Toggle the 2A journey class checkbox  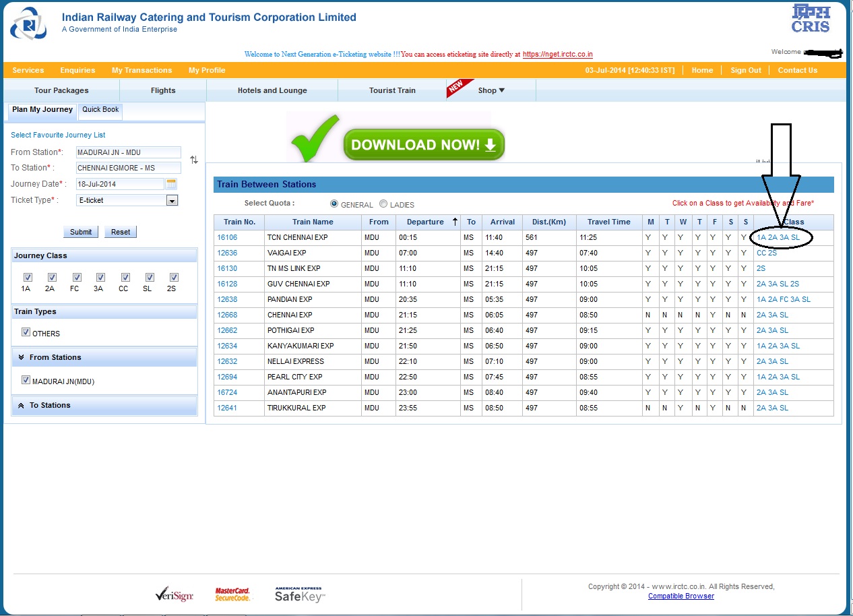pos(52,277)
